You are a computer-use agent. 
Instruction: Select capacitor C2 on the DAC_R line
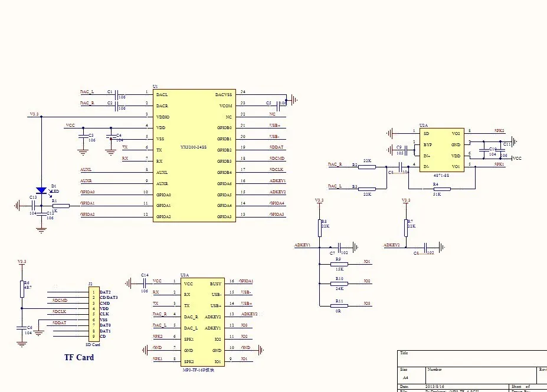coord(117,106)
